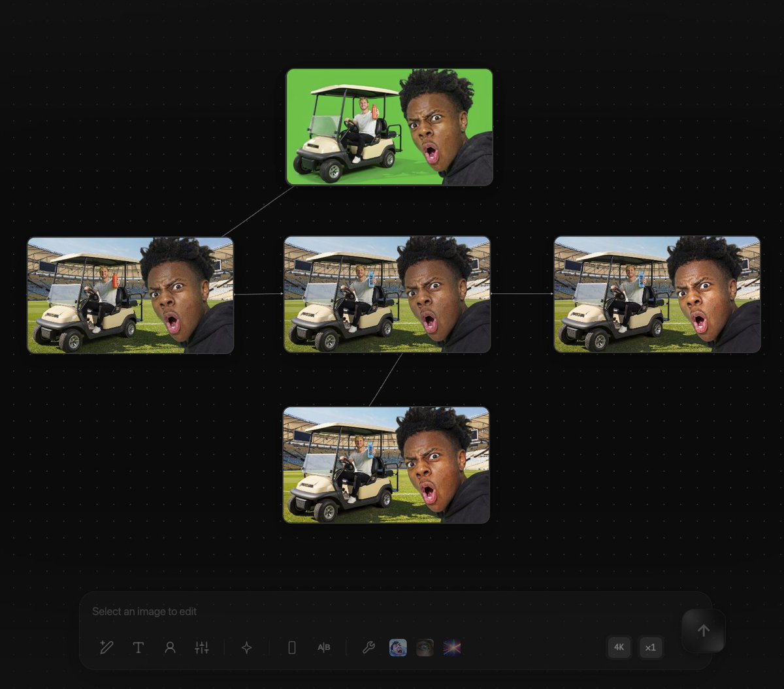This screenshot has height=689, width=784.
Task: Click the four-point sparkle enhance icon
Action: pyautogui.click(x=246, y=647)
